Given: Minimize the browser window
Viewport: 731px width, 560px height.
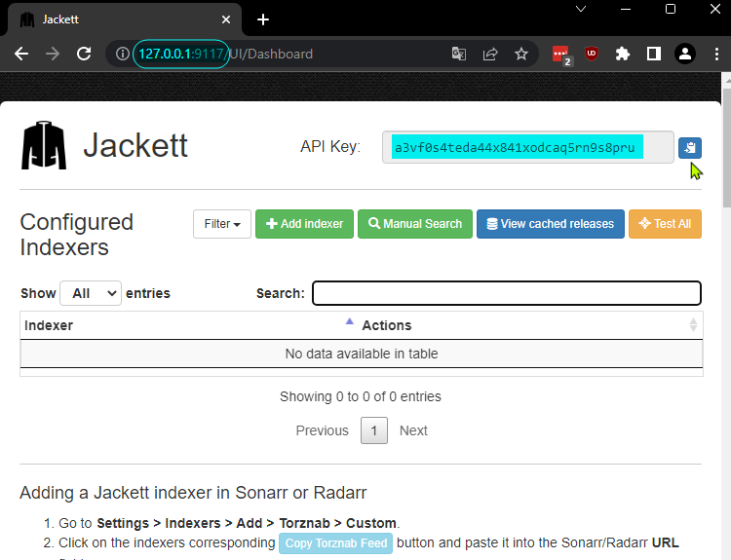Looking at the screenshot, I should coord(626,9).
